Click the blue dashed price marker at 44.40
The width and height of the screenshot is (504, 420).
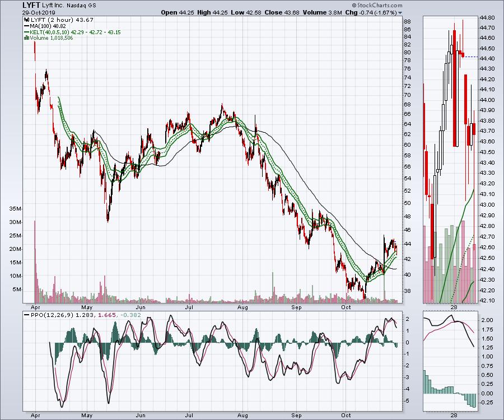pos(472,57)
